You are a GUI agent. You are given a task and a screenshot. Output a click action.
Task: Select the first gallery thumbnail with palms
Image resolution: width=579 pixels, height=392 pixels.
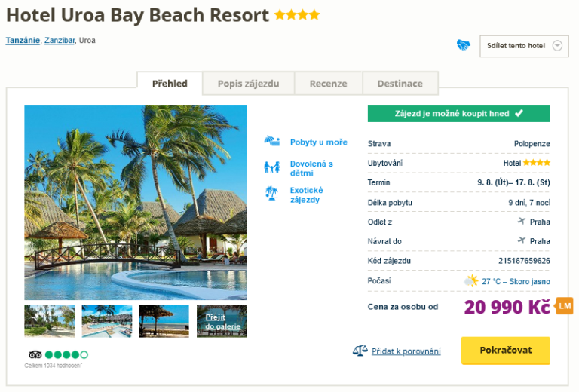pos(49,321)
